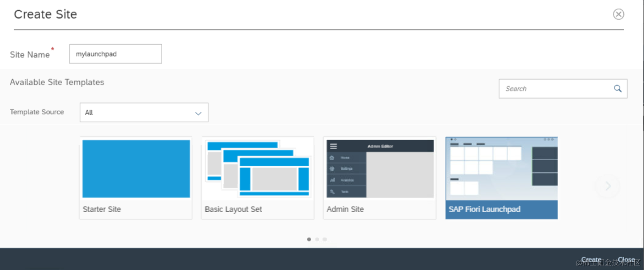The width and height of the screenshot is (644, 270).
Task: Go to first carousel page dot
Action: tap(309, 240)
